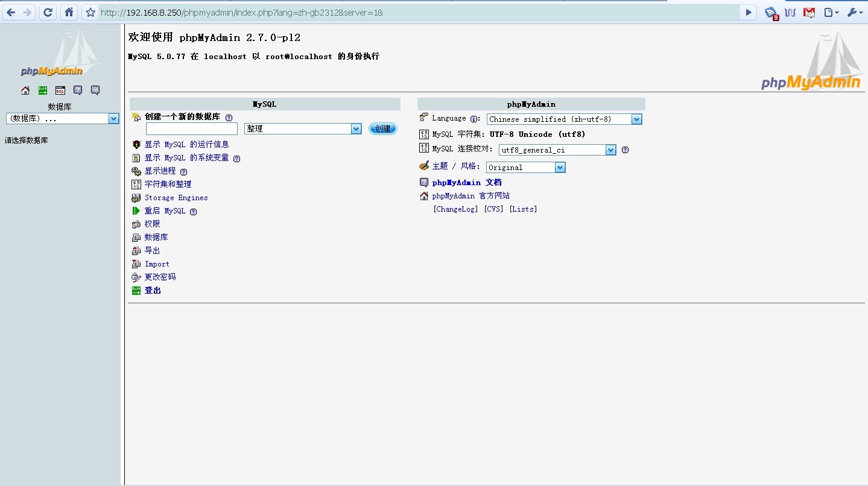Image resolution: width=868 pixels, height=486 pixels.
Task: Go back using the browser back arrow
Action: pos(11,12)
